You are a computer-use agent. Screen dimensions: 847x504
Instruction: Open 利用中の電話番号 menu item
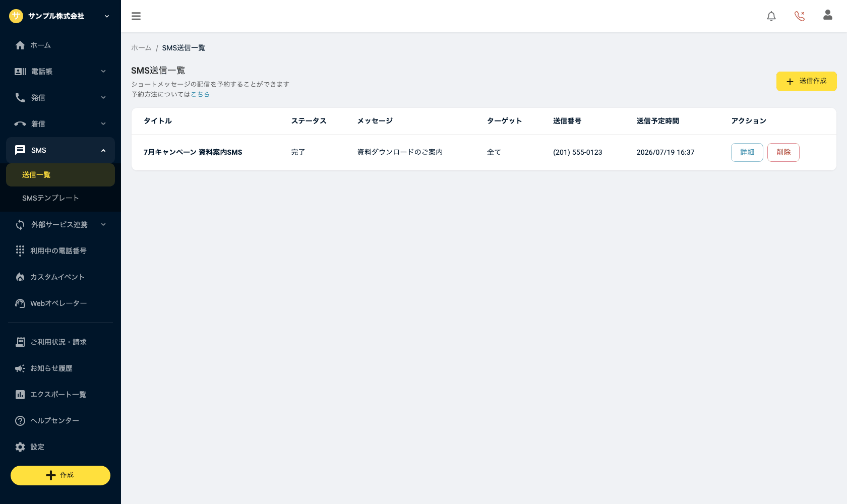pyautogui.click(x=60, y=251)
